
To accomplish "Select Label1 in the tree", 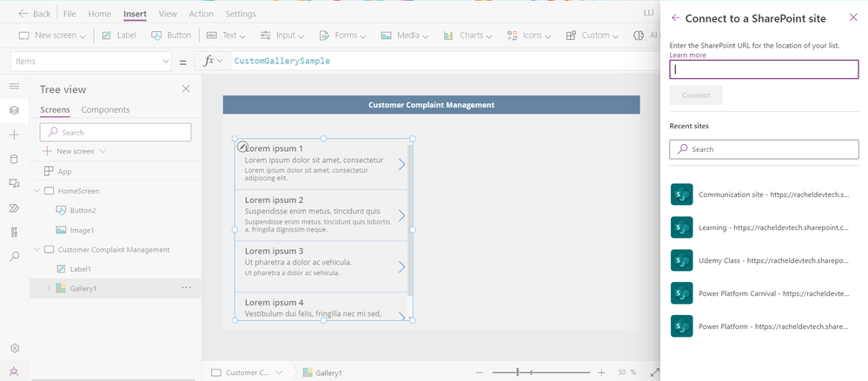I will tap(81, 269).
